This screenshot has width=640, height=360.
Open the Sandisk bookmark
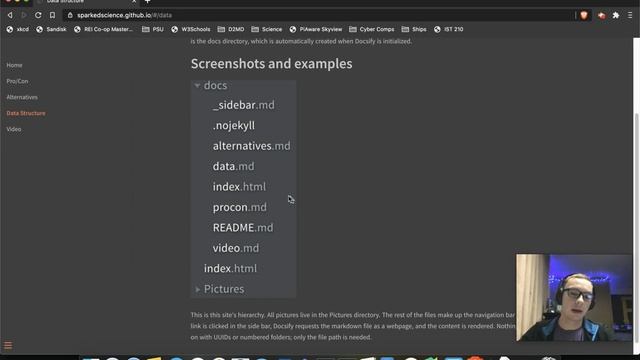tap(51, 29)
